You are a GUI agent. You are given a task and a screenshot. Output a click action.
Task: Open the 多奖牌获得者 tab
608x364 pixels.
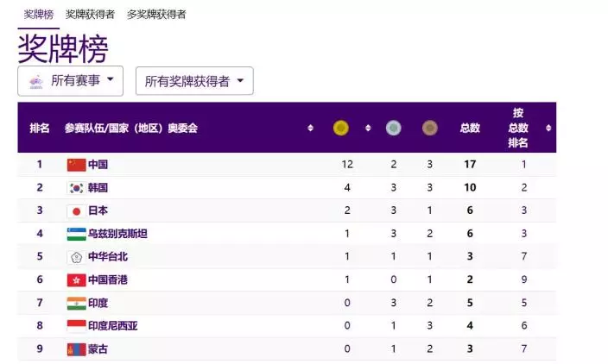(x=156, y=14)
